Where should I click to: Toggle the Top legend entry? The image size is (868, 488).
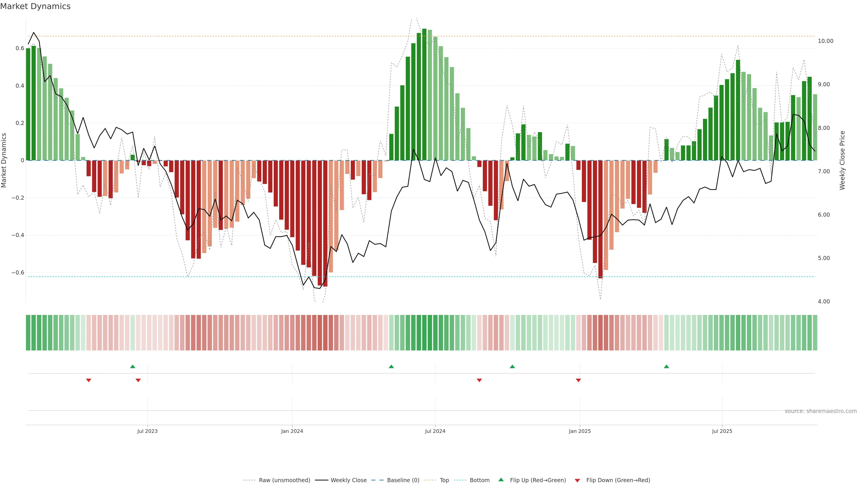click(444, 480)
